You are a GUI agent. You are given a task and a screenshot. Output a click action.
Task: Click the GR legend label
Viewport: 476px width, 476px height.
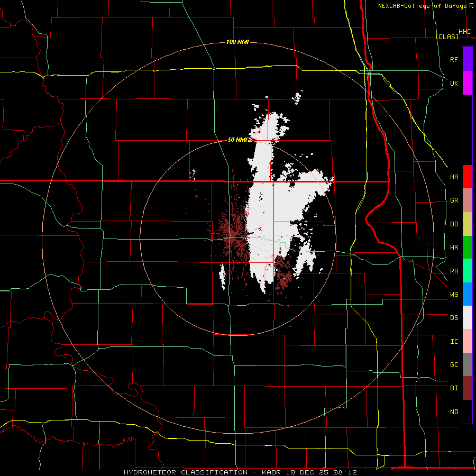pyautogui.click(x=454, y=200)
